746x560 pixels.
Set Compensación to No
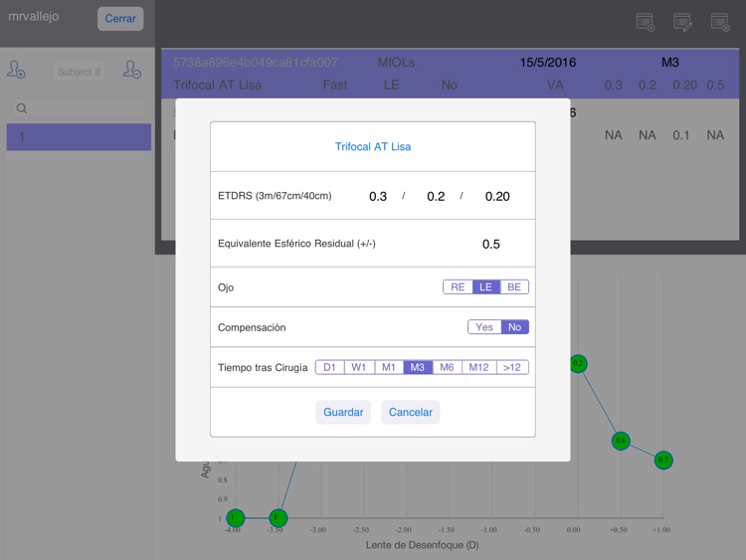click(515, 327)
